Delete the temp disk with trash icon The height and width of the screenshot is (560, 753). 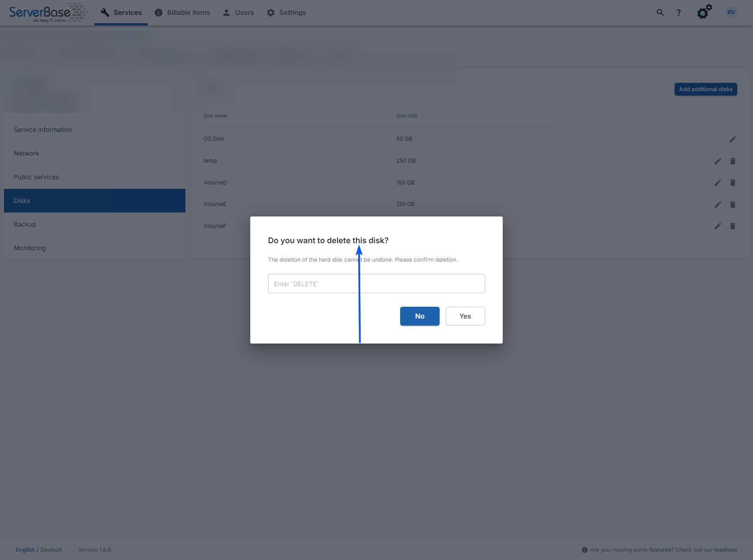click(x=732, y=161)
